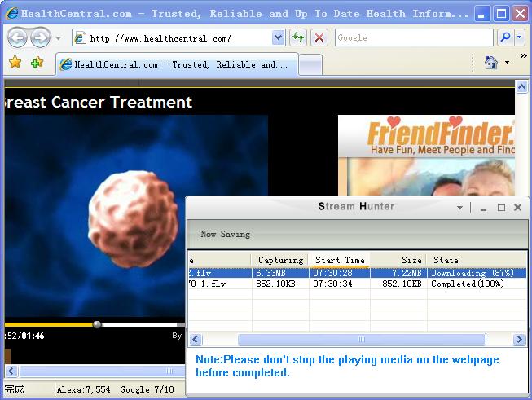Close the Internet Explorer window

coord(520,14)
